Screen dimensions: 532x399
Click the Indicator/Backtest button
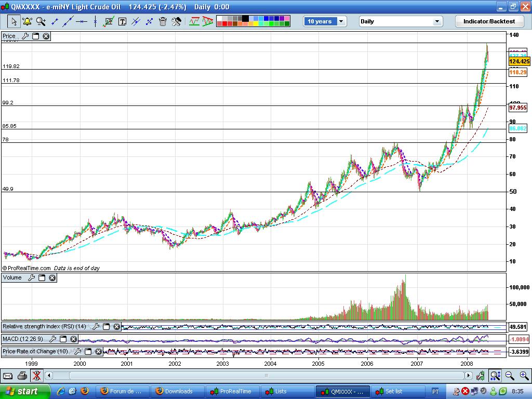pos(489,21)
